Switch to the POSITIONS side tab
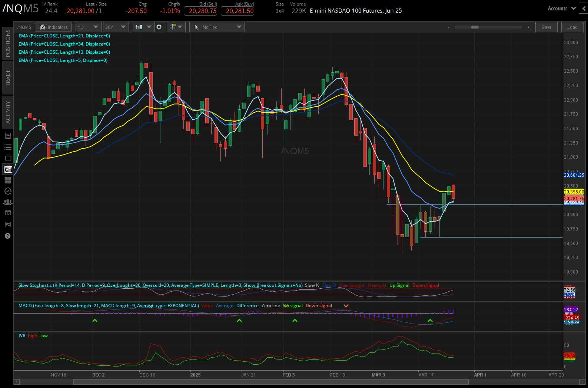Screen dimensions: 588x388 click(8, 43)
